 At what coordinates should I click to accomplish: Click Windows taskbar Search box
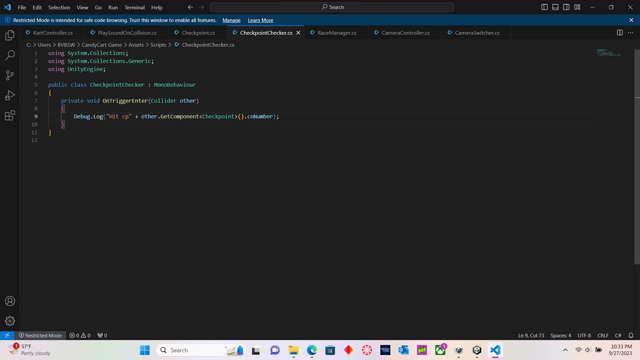coord(201,350)
